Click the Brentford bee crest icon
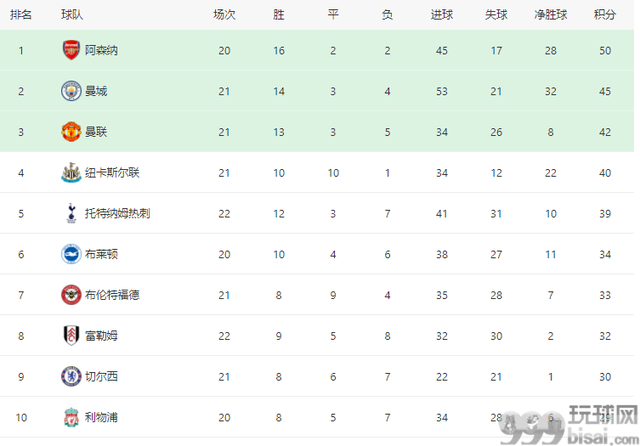 coord(71,295)
